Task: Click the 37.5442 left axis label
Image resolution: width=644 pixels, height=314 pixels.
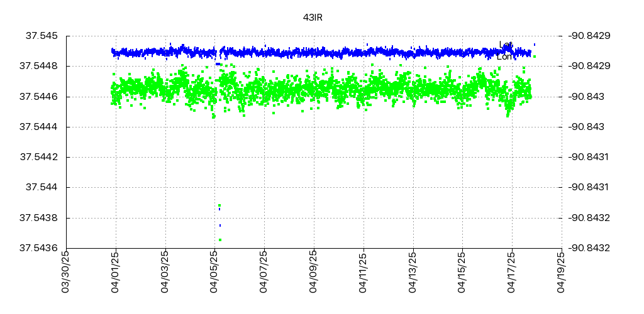Action: (38, 157)
